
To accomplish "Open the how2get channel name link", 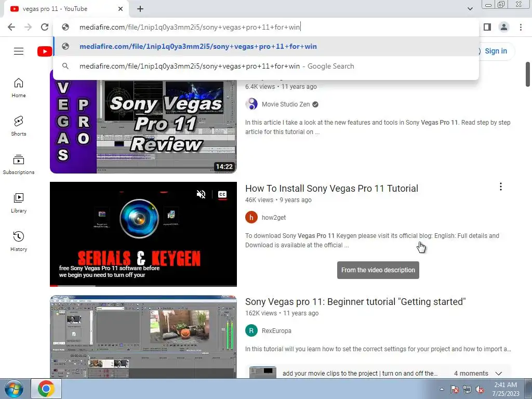I will click(274, 218).
